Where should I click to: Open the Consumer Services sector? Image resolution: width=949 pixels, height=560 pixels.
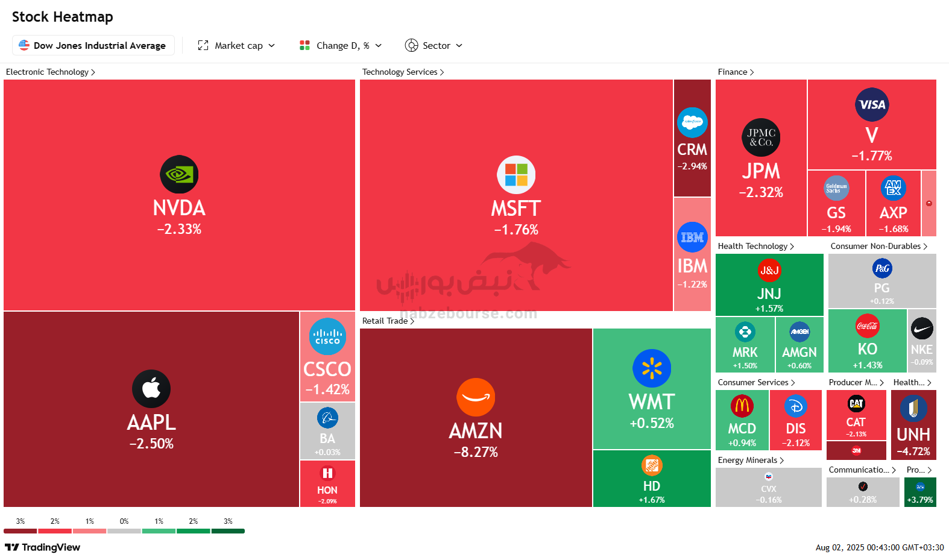(757, 382)
